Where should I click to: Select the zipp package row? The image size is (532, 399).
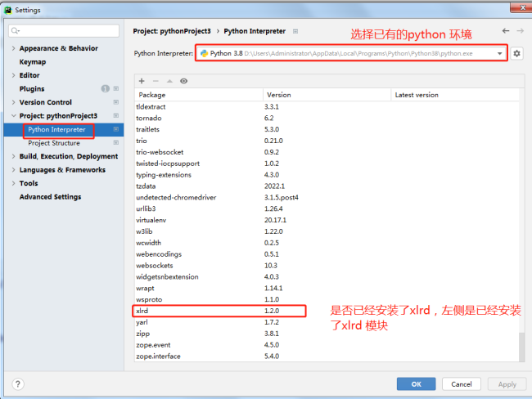[x=327, y=334]
